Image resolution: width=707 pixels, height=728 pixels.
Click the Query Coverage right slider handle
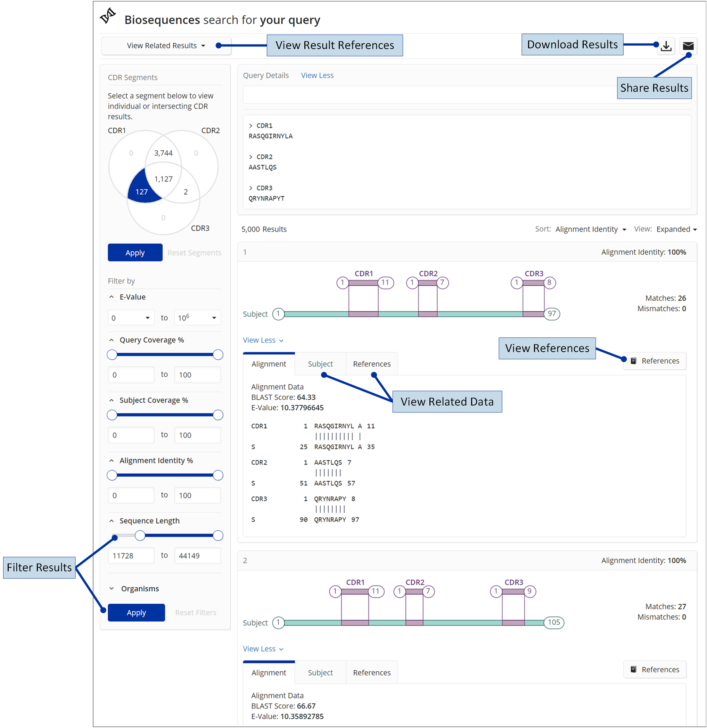point(218,355)
